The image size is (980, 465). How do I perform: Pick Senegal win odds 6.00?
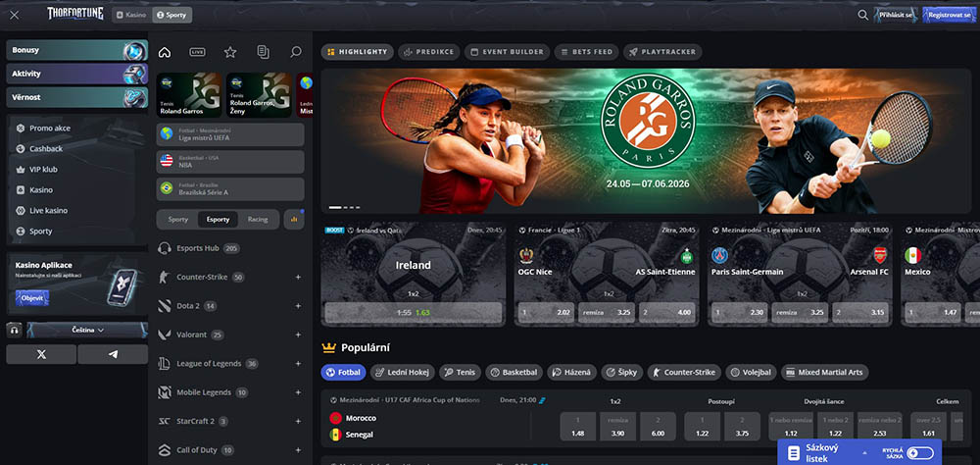(x=659, y=426)
